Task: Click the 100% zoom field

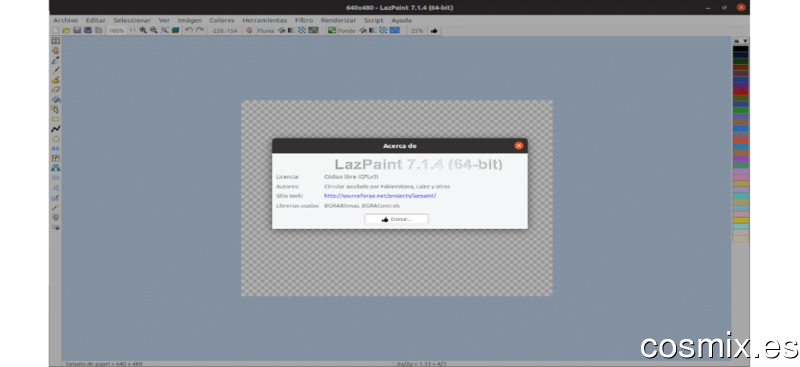Action: [116, 31]
